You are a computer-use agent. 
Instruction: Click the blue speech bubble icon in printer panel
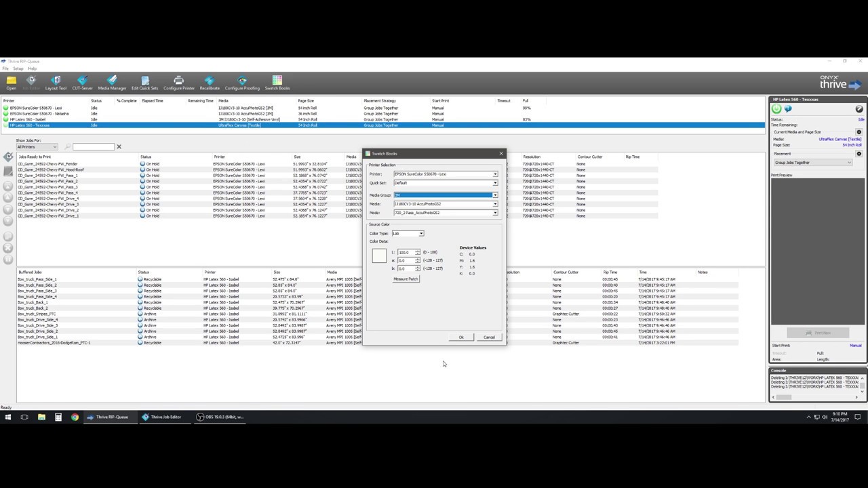788,108
